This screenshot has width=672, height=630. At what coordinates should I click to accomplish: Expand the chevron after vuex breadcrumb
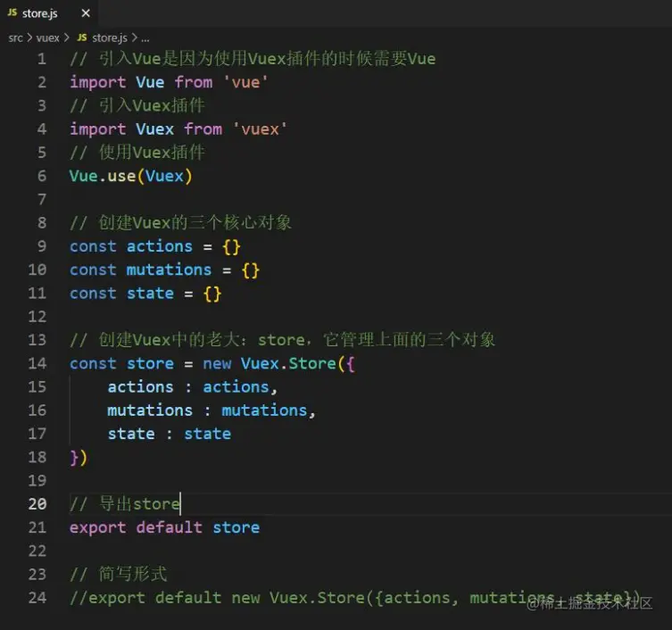click(x=66, y=38)
